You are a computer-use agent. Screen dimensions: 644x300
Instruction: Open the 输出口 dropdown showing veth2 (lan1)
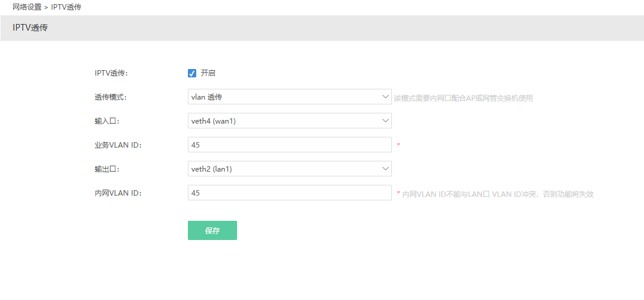282,169
